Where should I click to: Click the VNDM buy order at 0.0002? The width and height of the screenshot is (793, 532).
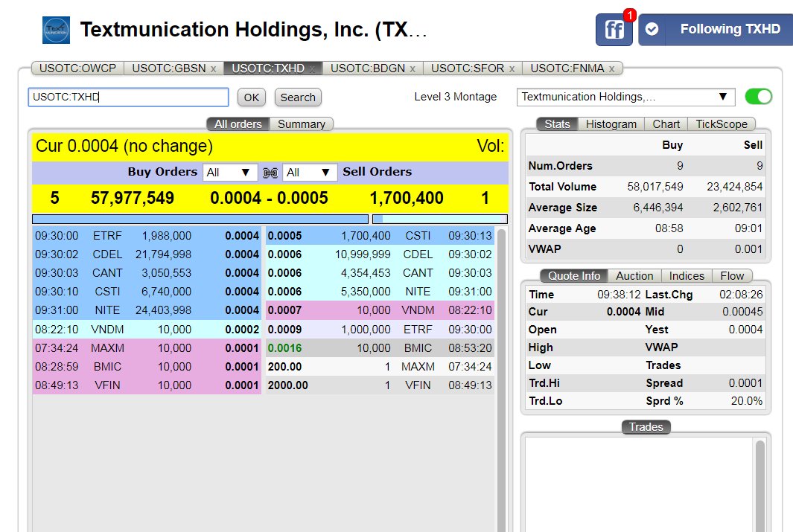click(147, 330)
